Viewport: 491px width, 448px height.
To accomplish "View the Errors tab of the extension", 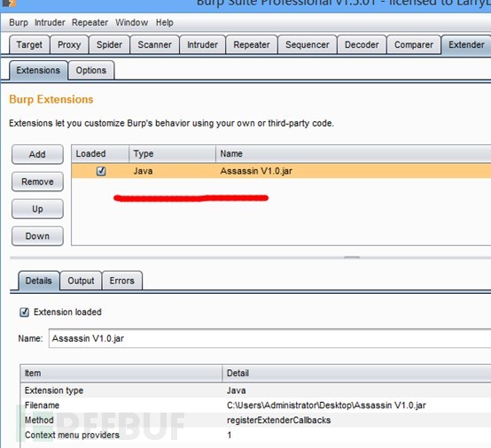I will [122, 281].
